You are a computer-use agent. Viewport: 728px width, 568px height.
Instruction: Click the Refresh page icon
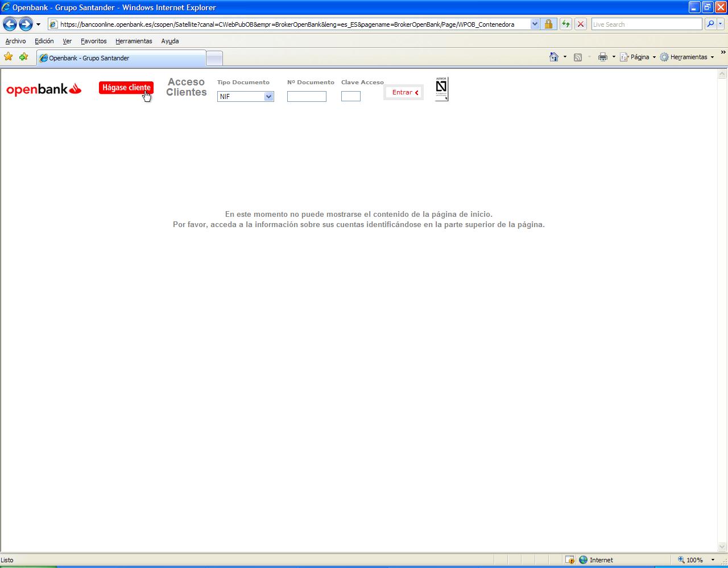coord(565,24)
